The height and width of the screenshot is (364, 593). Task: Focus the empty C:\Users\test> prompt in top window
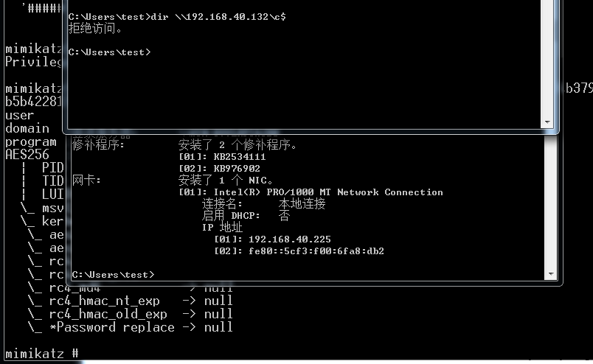(x=110, y=52)
